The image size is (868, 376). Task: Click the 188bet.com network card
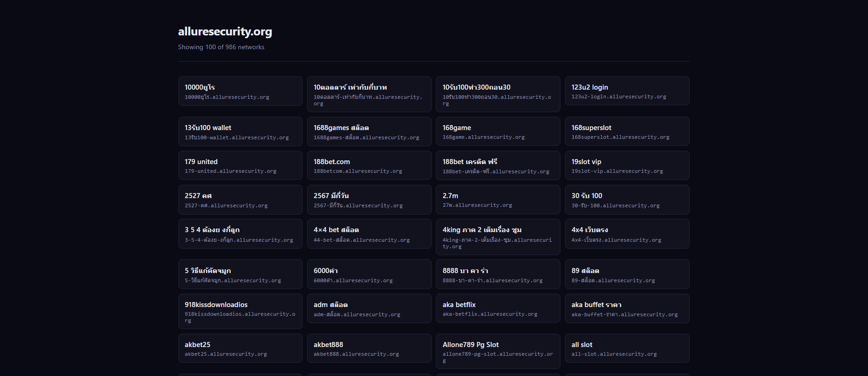pyautogui.click(x=369, y=165)
